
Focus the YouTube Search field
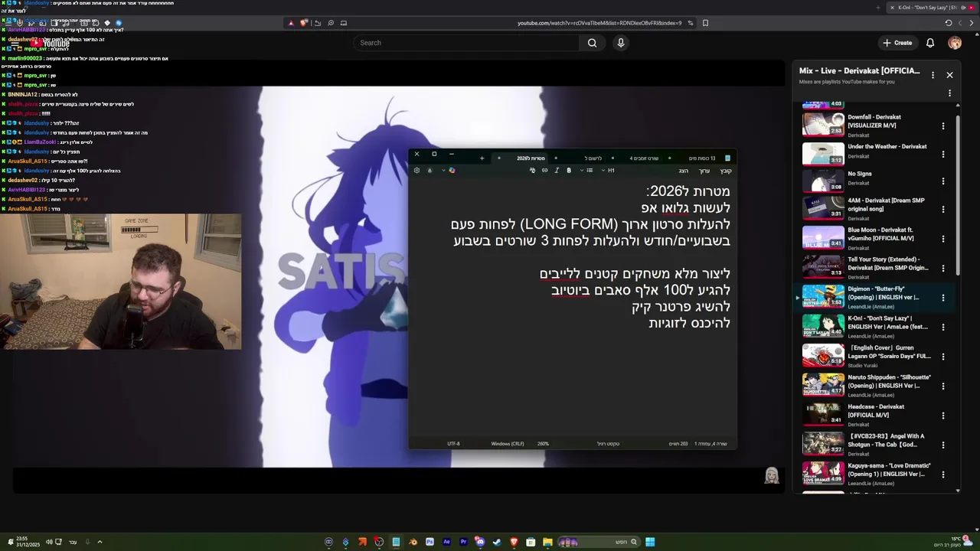pyautogui.click(x=467, y=43)
